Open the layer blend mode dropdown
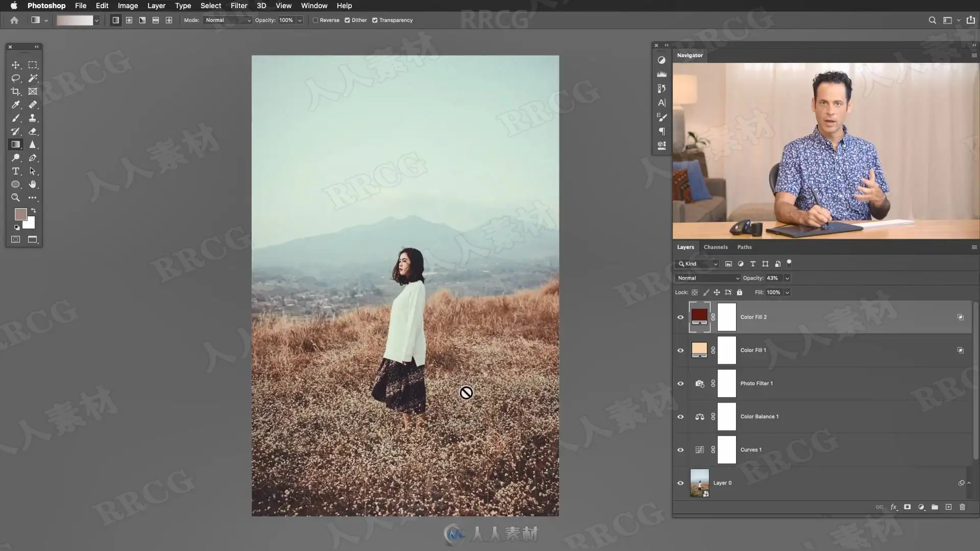Viewport: 980px width, 551px height. (707, 278)
